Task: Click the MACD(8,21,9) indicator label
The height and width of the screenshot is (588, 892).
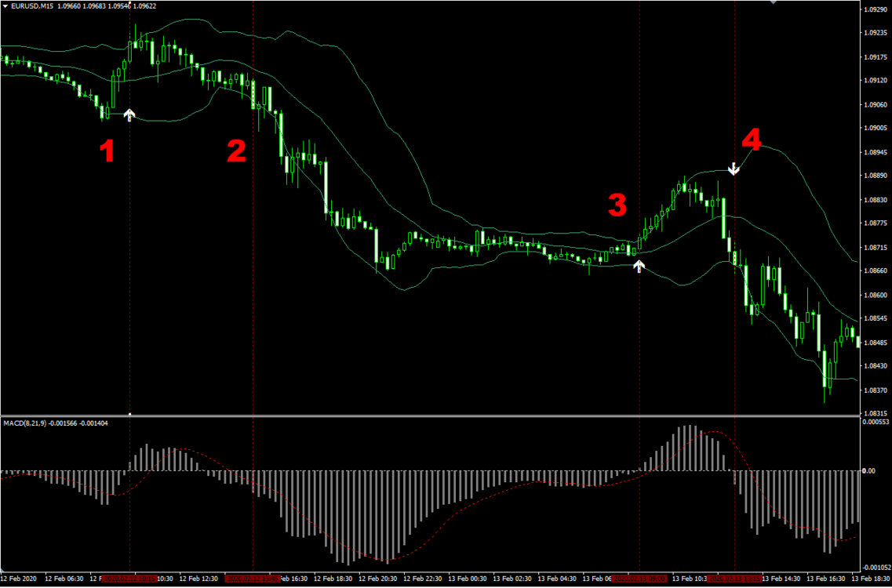Action: [26, 423]
